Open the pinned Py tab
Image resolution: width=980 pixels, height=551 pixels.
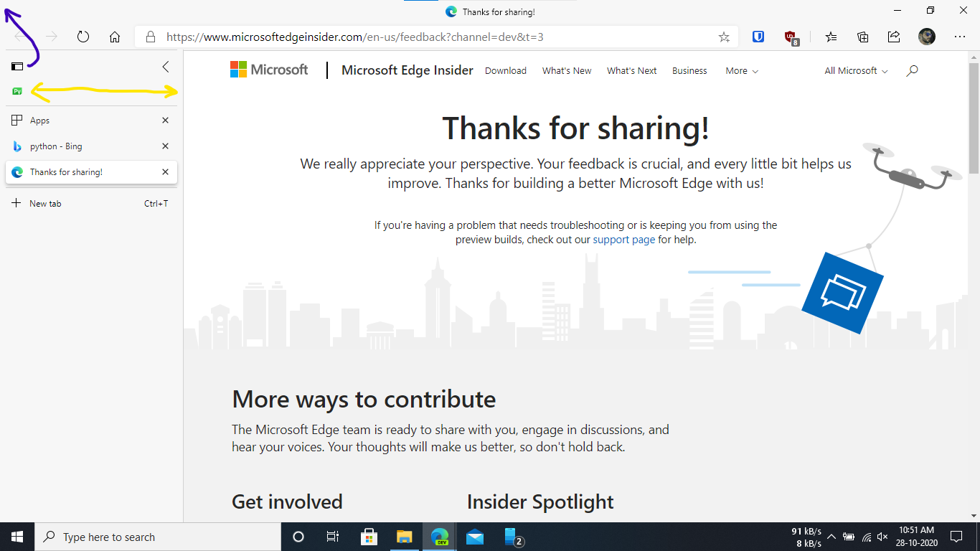(17, 91)
